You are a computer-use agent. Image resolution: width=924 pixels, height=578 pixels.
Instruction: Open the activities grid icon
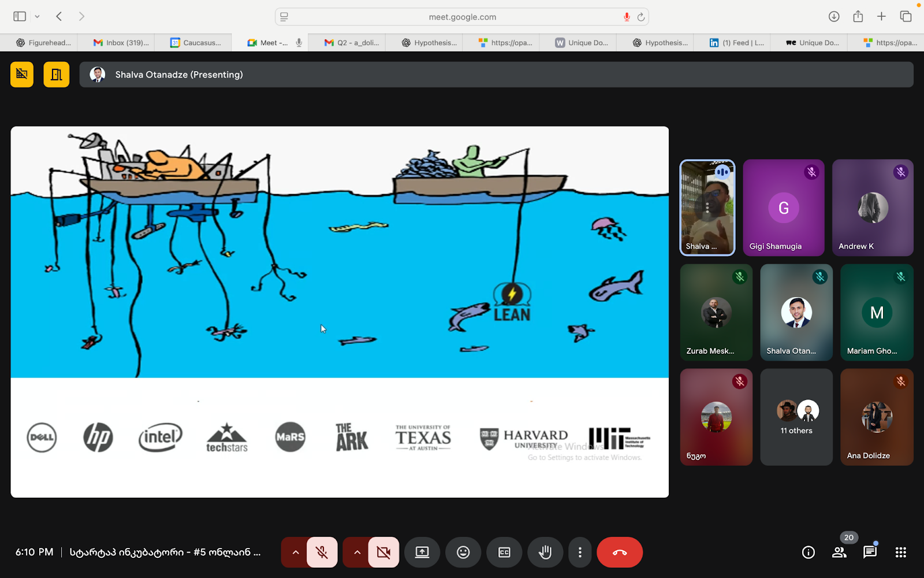tap(900, 553)
